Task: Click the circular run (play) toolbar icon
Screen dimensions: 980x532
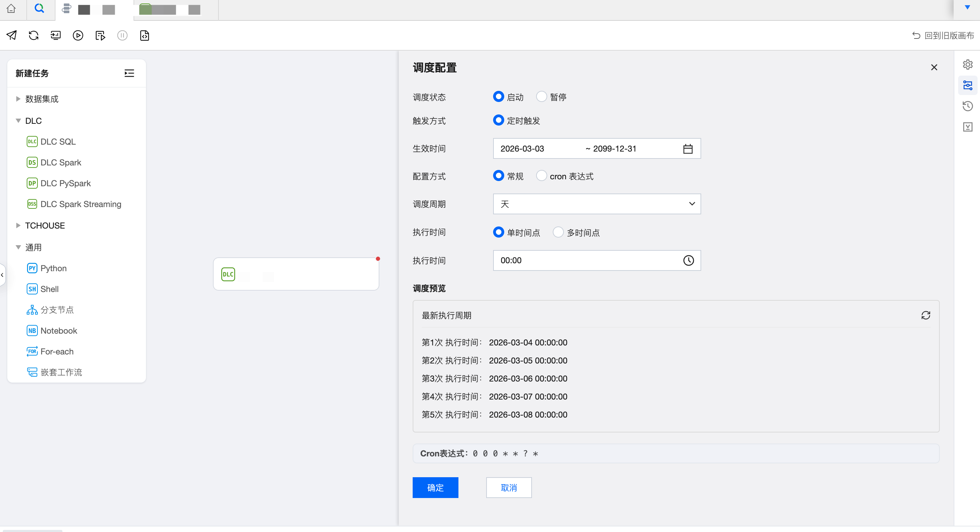Action: [x=78, y=35]
